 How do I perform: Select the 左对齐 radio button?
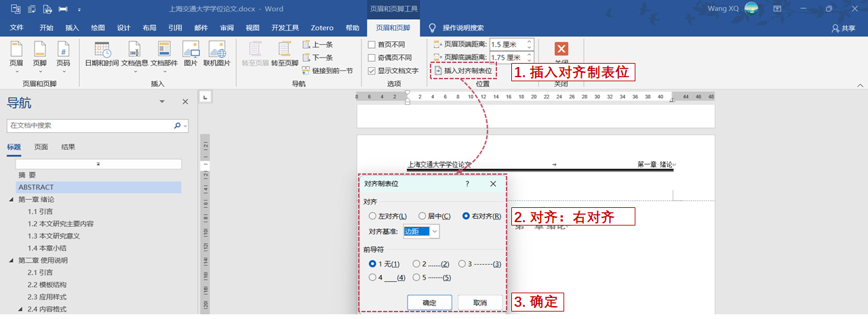point(372,216)
